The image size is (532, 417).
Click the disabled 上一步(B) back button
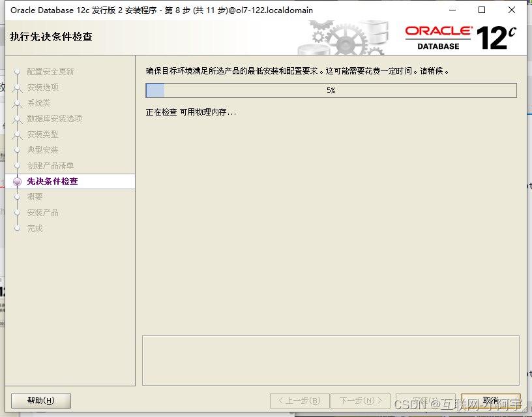click(300, 401)
